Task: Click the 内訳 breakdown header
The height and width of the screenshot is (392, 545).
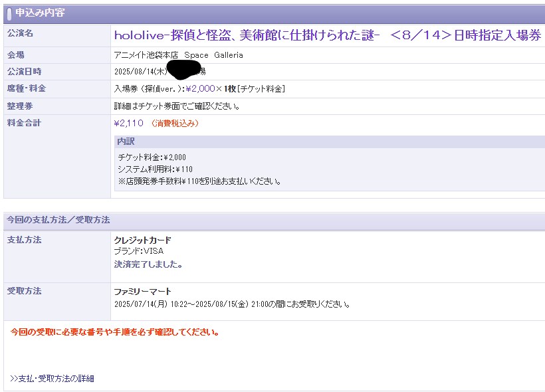Action: click(126, 142)
